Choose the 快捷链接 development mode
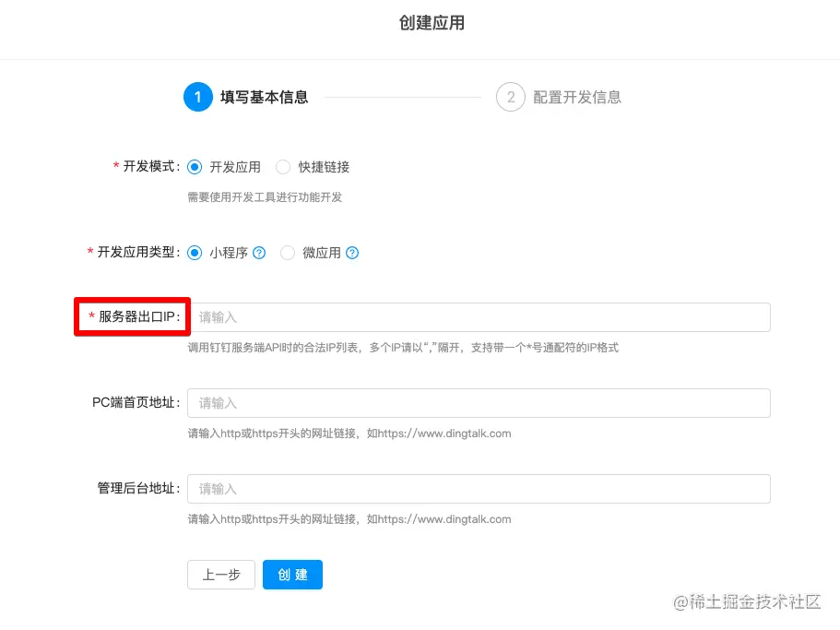This screenshot has width=840, height=630. [283, 167]
